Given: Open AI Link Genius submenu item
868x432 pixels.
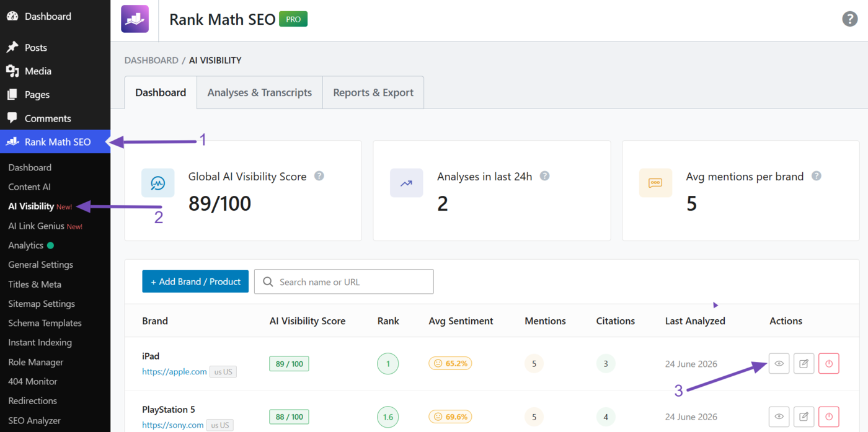Looking at the screenshot, I should pos(37,226).
